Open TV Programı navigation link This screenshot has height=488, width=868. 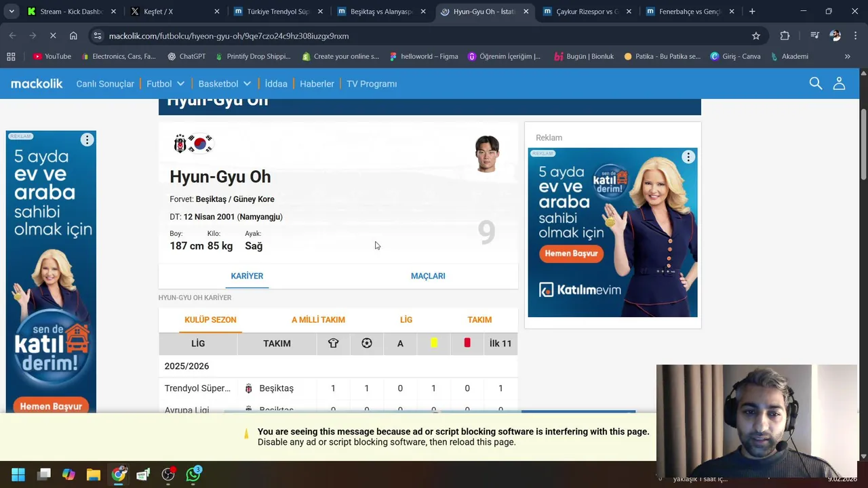click(372, 83)
